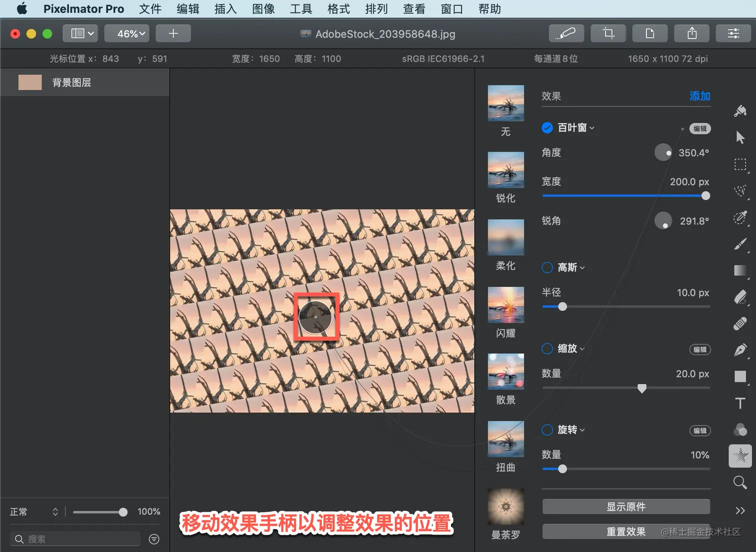Viewport: 756px width, 552px height.
Task: Click the 锐角 dial knob
Action: pos(663,220)
